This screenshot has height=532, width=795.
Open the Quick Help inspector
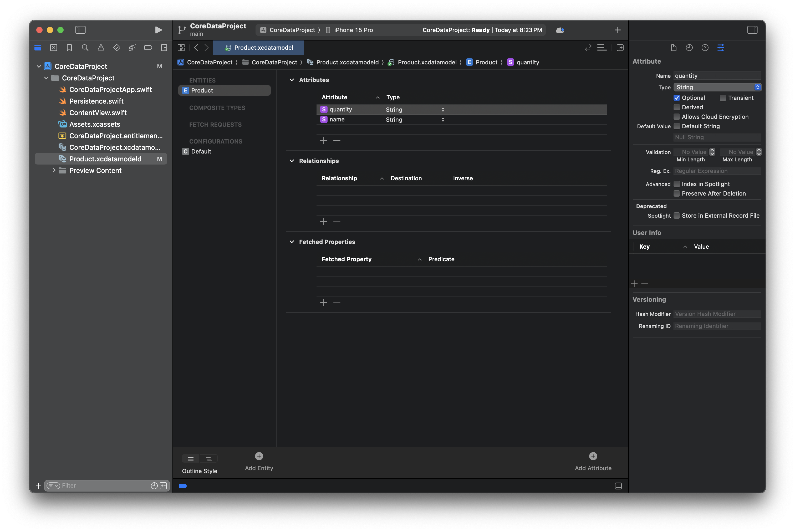pyautogui.click(x=705, y=48)
